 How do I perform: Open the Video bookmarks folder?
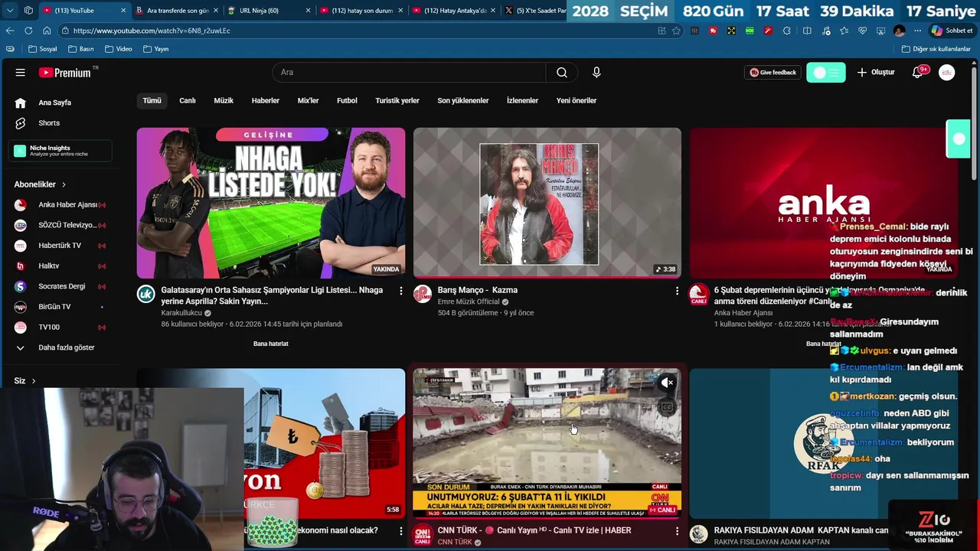point(119,49)
